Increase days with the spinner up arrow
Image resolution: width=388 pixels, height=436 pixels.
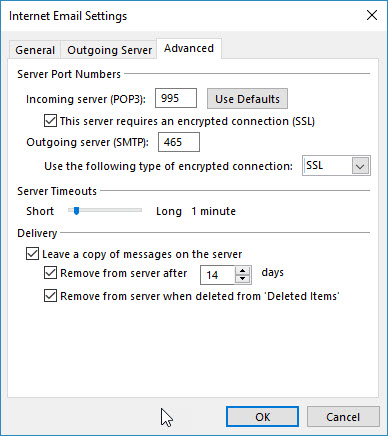pos(243,271)
